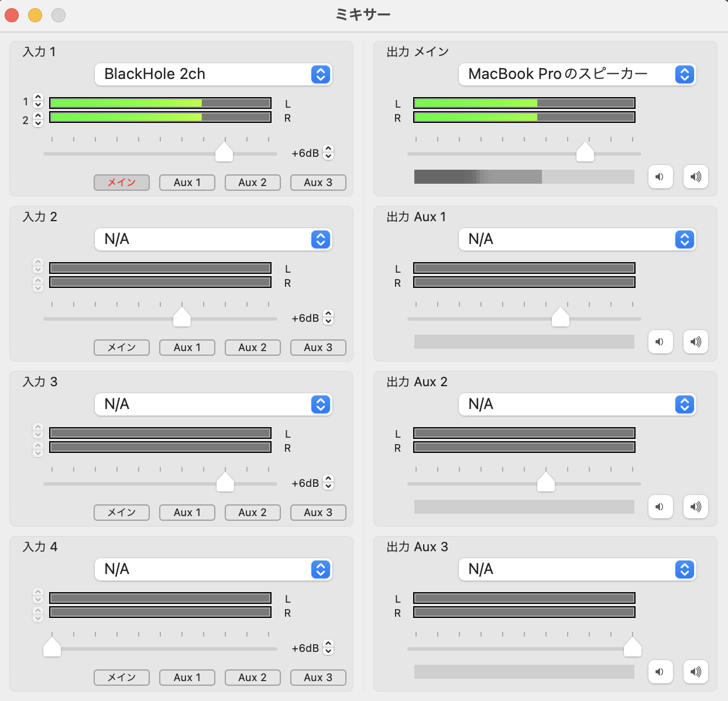
Task: Toggle Aux 2 send on 入力 3
Action: point(252,513)
